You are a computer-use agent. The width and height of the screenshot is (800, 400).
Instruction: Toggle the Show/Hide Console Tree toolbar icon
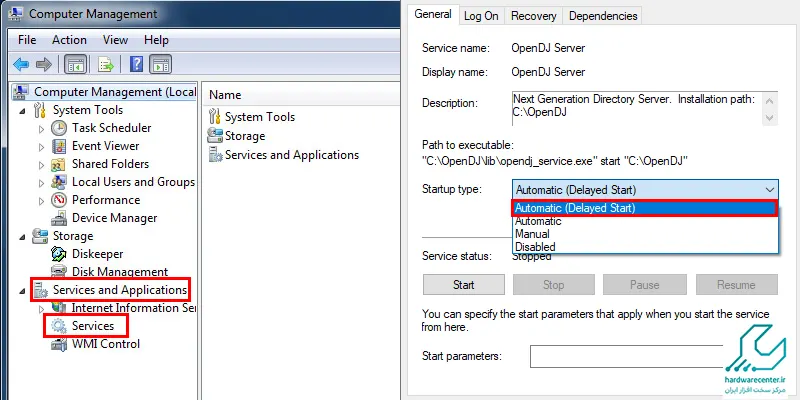pyautogui.click(x=76, y=64)
